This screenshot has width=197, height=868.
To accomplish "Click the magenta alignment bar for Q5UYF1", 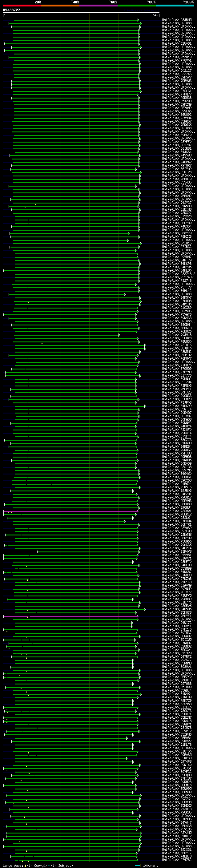I will point(71,616).
